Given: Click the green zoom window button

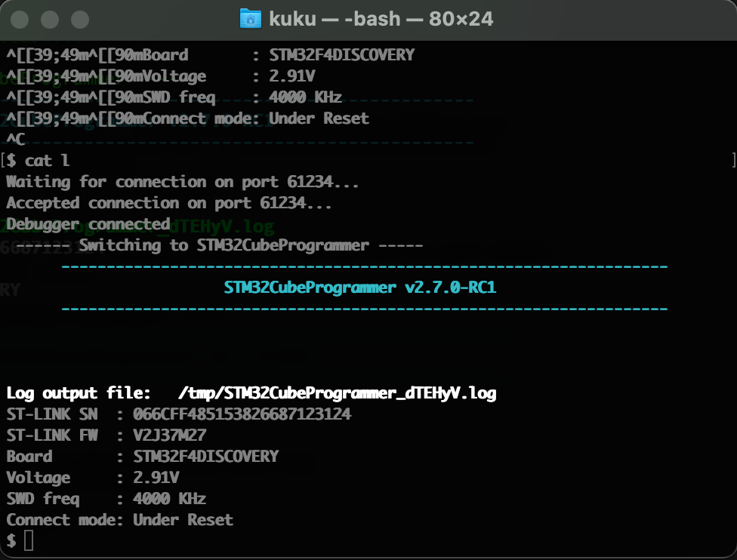Looking at the screenshot, I should [x=80, y=20].
